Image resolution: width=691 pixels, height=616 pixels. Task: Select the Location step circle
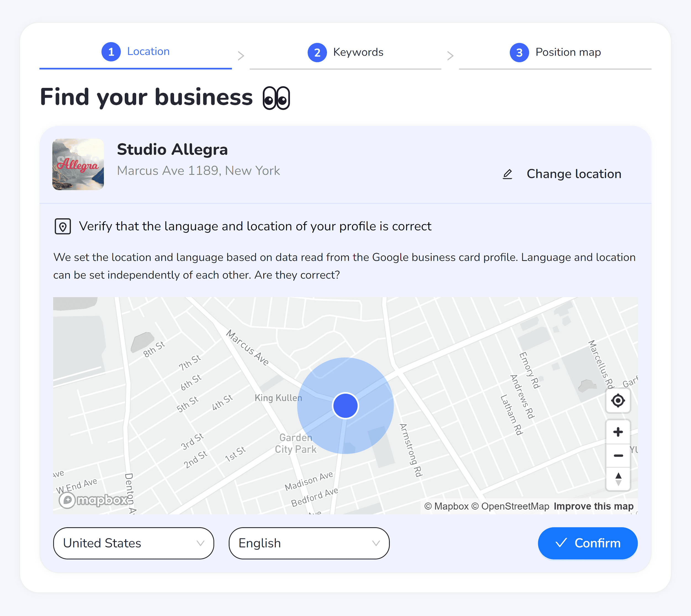111,51
